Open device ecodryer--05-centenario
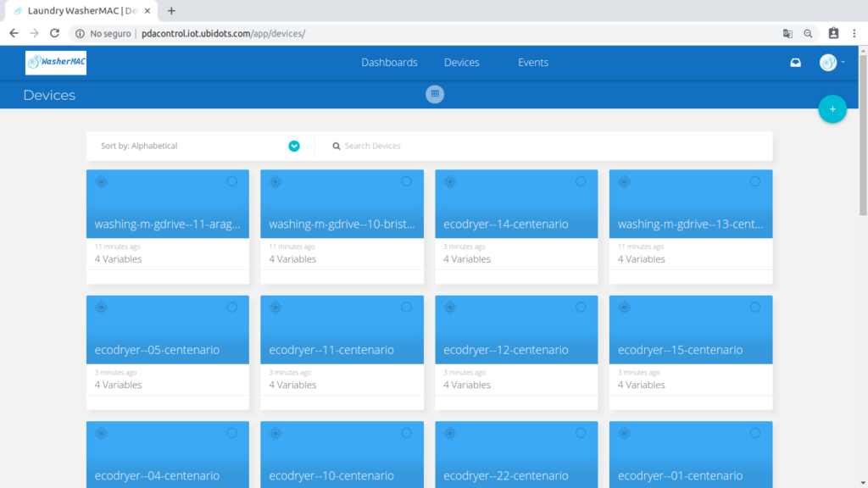This screenshot has width=868, height=488. [157, 350]
